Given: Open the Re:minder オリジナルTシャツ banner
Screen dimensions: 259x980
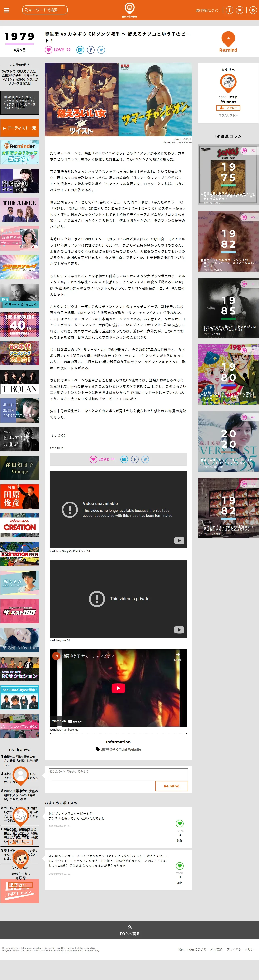Looking at the screenshot, I should tap(19, 153).
